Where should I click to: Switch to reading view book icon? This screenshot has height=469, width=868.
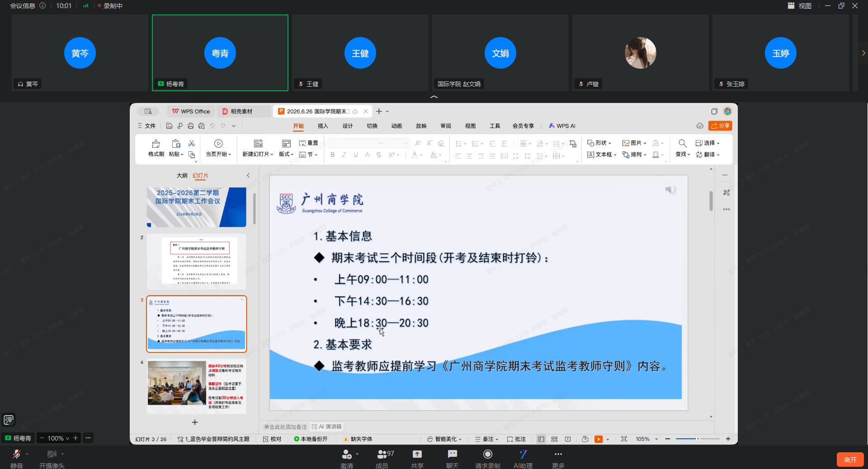(x=568, y=439)
